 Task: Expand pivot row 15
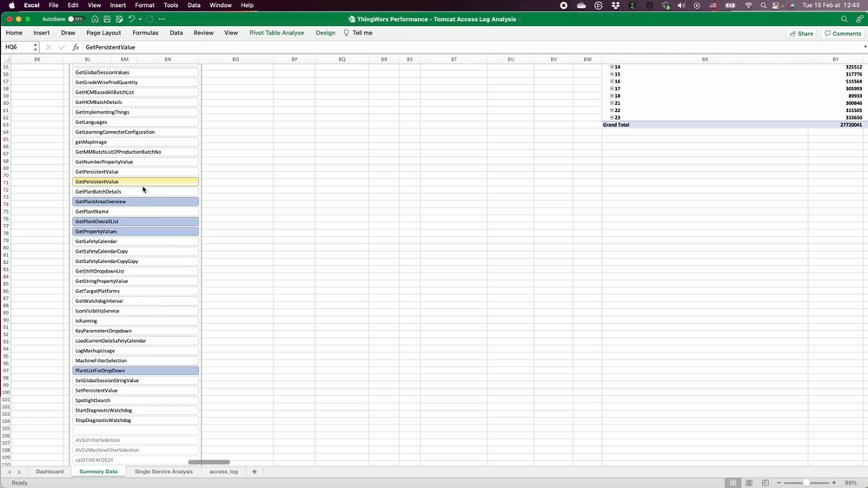pos(612,74)
